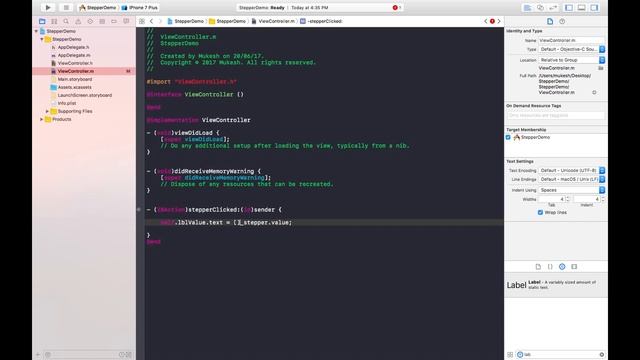This screenshot has width=640, height=360.
Task: Open the File Template library
Action: (538, 267)
